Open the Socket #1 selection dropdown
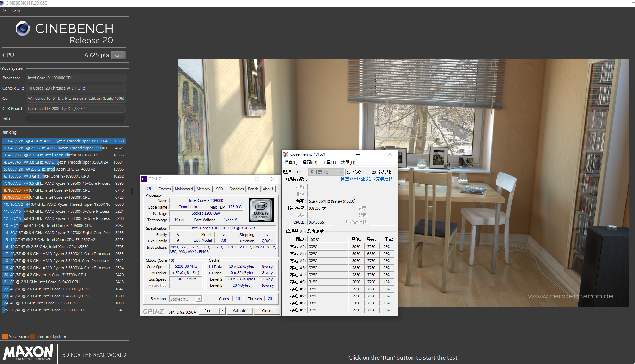Image resolution: width=635 pixels, height=364 pixels. 185,299
